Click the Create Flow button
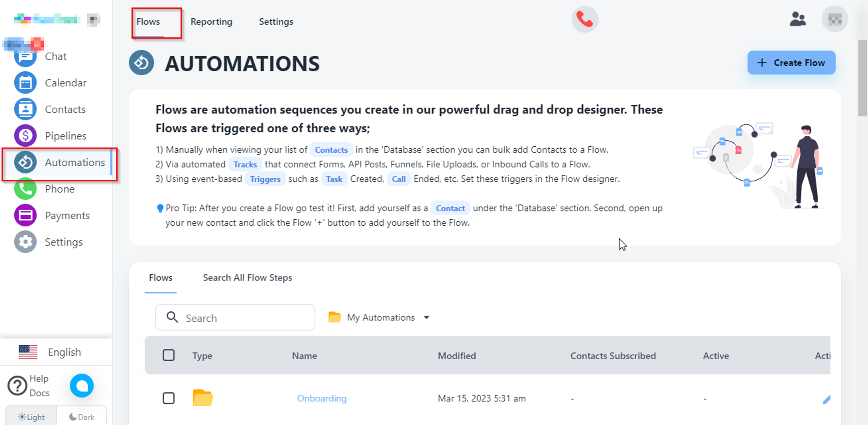 point(791,63)
